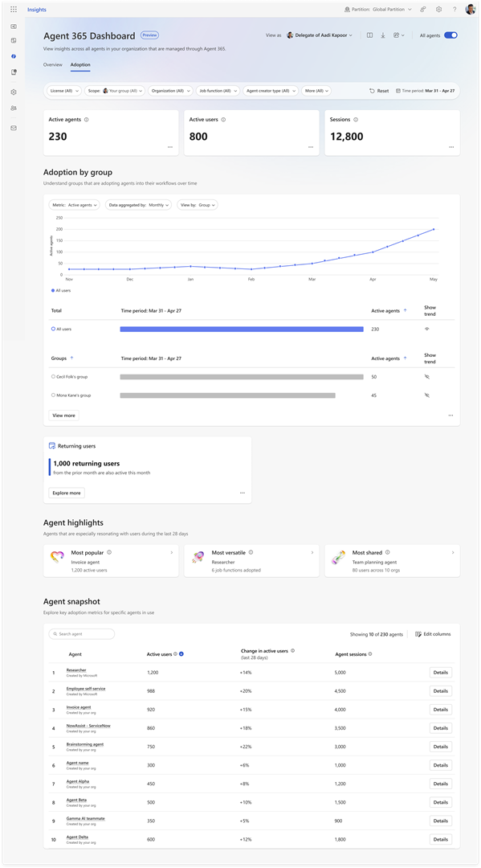
Task: Open Metric: Active agents dropdown
Action: coord(75,205)
